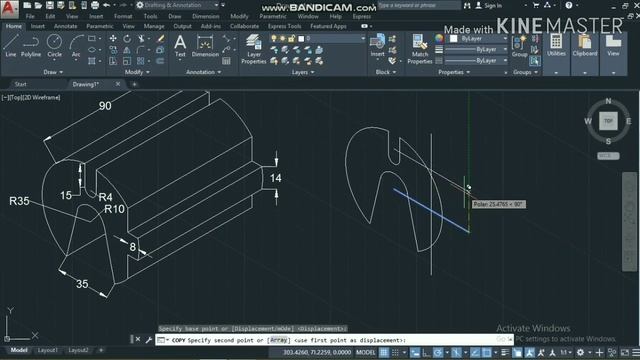
Task: Toggle snap mode in status bar
Action: click(395, 352)
